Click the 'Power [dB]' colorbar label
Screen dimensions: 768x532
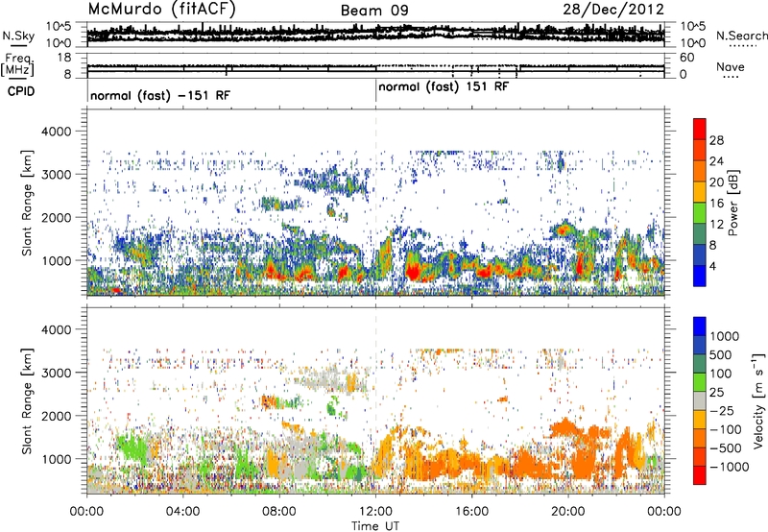[733, 203]
